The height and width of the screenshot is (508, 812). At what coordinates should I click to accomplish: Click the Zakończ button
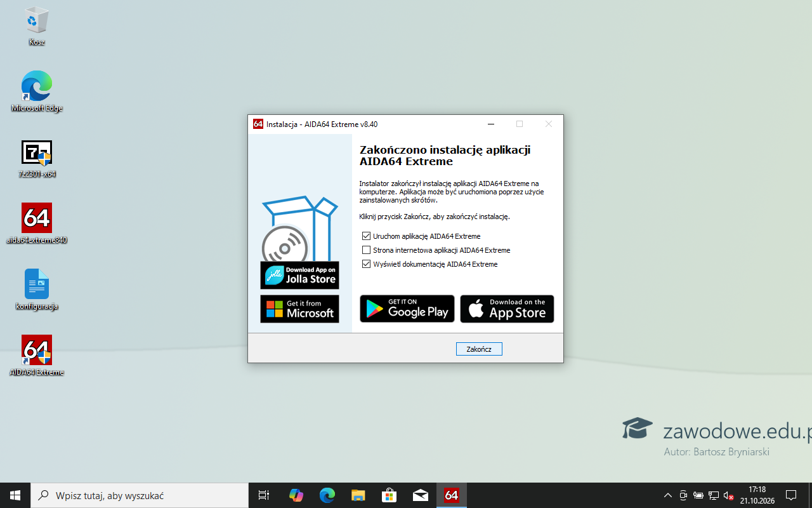[479, 349]
